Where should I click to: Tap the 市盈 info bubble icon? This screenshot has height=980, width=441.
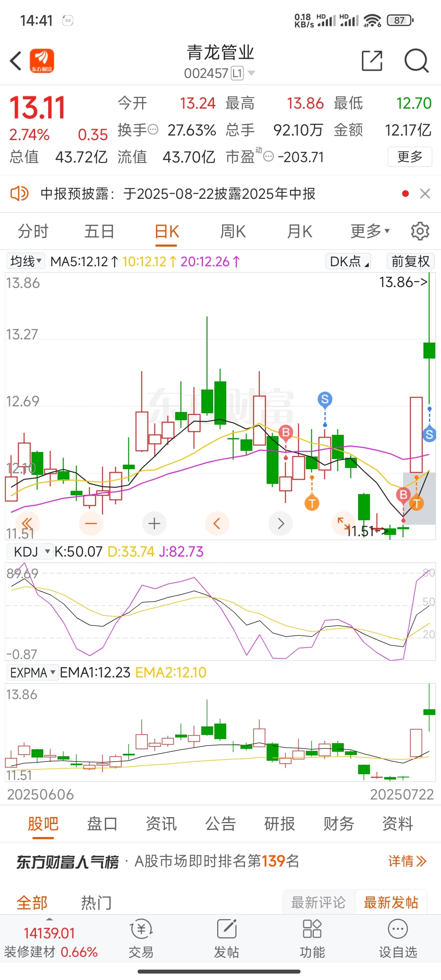(x=268, y=156)
